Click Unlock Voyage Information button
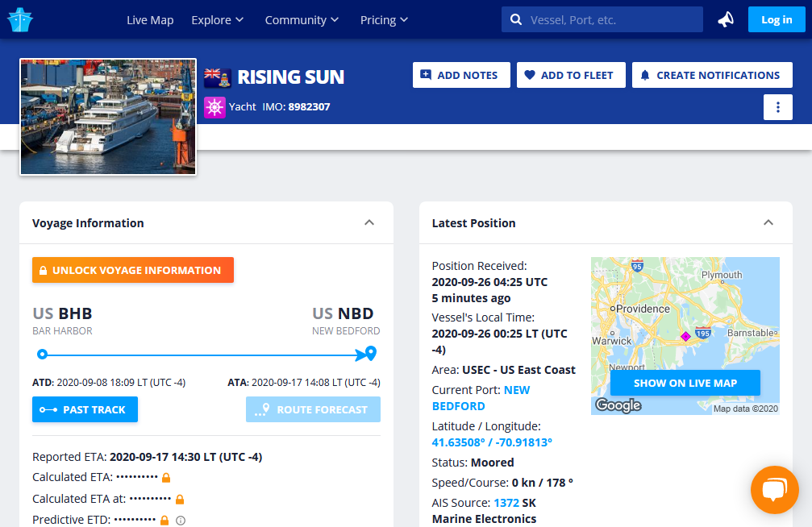The height and width of the screenshot is (527, 812). point(133,270)
